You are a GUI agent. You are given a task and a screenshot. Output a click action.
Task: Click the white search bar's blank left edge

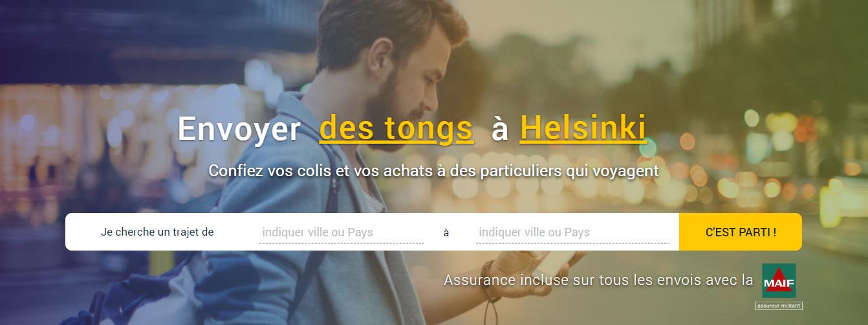pos(82,232)
